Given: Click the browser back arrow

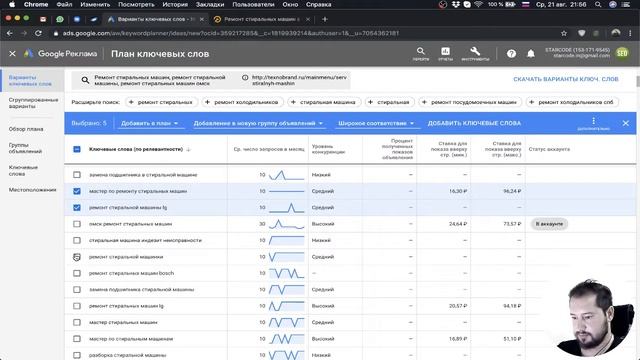Looking at the screenshot, I should click(x=10, y=33).
